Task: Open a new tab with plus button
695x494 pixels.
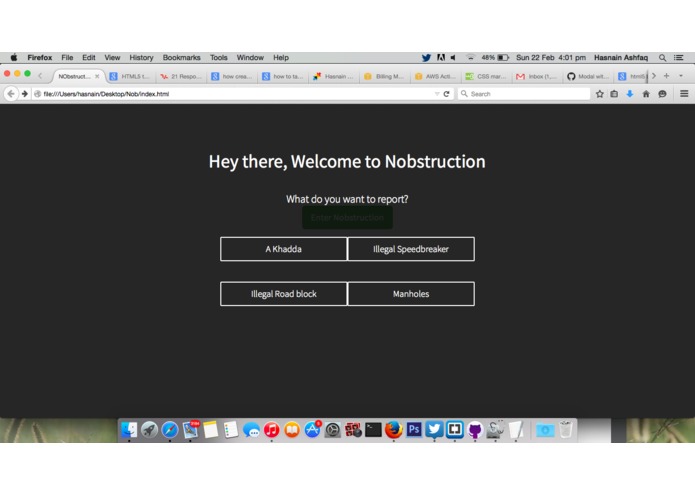Action: 666,76
